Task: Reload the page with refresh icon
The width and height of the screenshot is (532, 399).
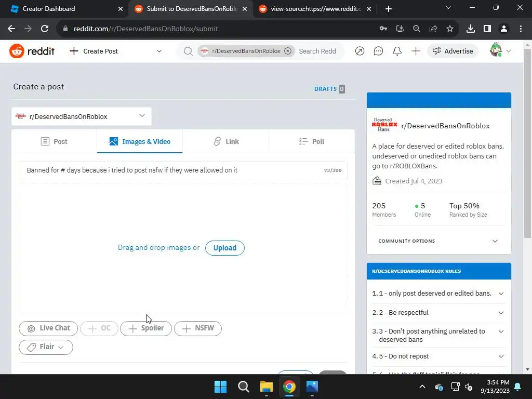Action: pyautogui.click(x=45, y=29)
